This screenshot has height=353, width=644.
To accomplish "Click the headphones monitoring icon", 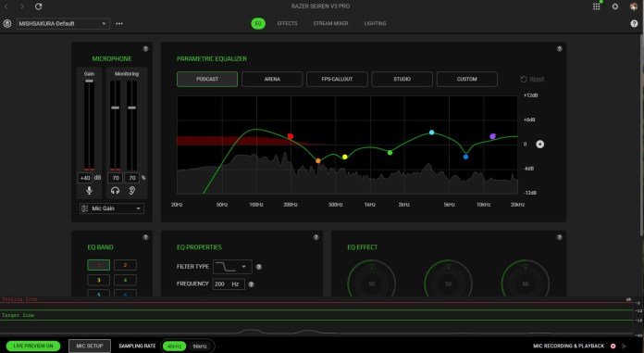I will [116, 191].
